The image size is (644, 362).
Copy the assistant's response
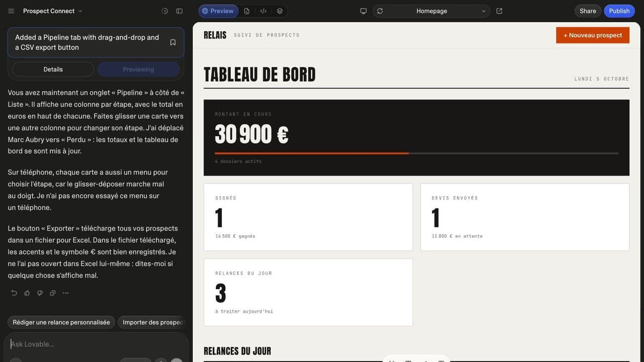[53, 293]
